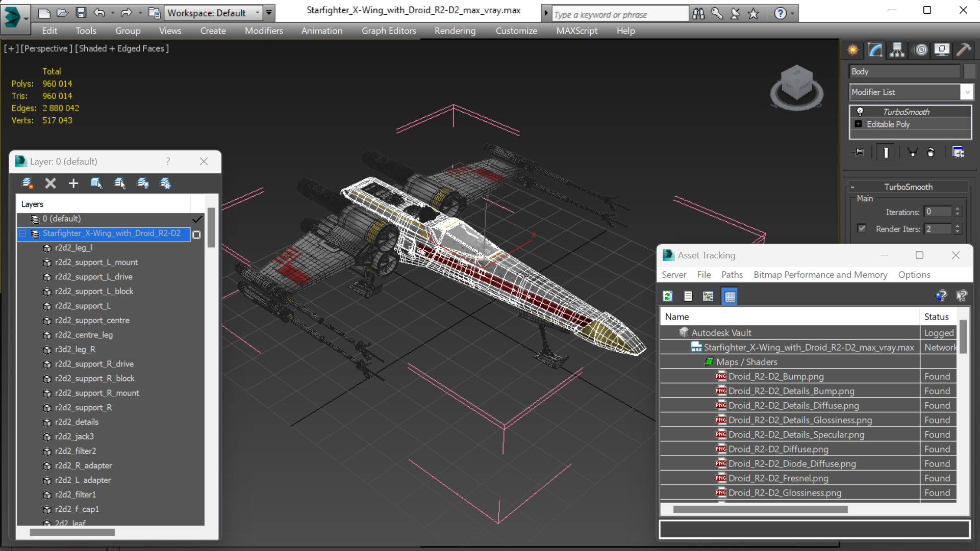
Task: Click the ViewCube in the viewport
Action: [796, 87]
